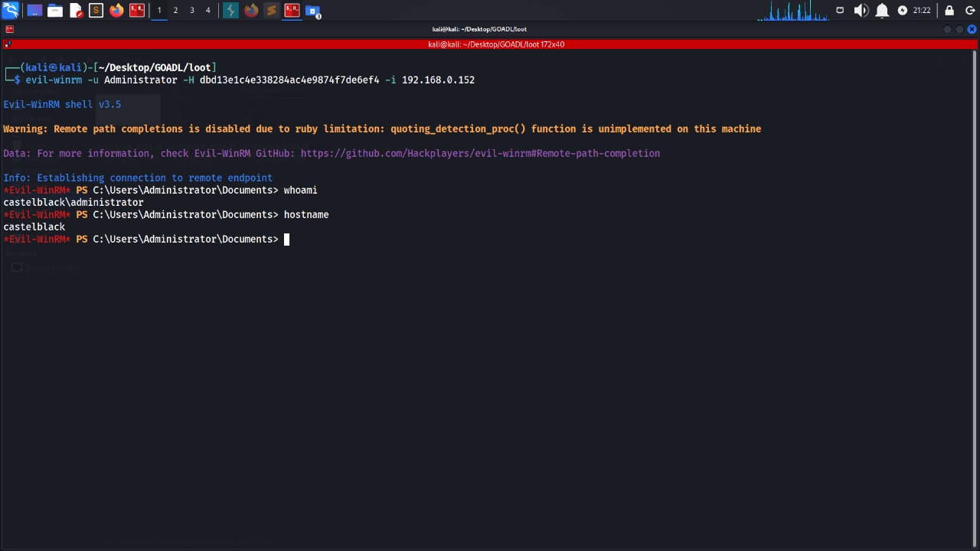
Task: Click 'castelblack\administrator' output
Action: (73, 202)
